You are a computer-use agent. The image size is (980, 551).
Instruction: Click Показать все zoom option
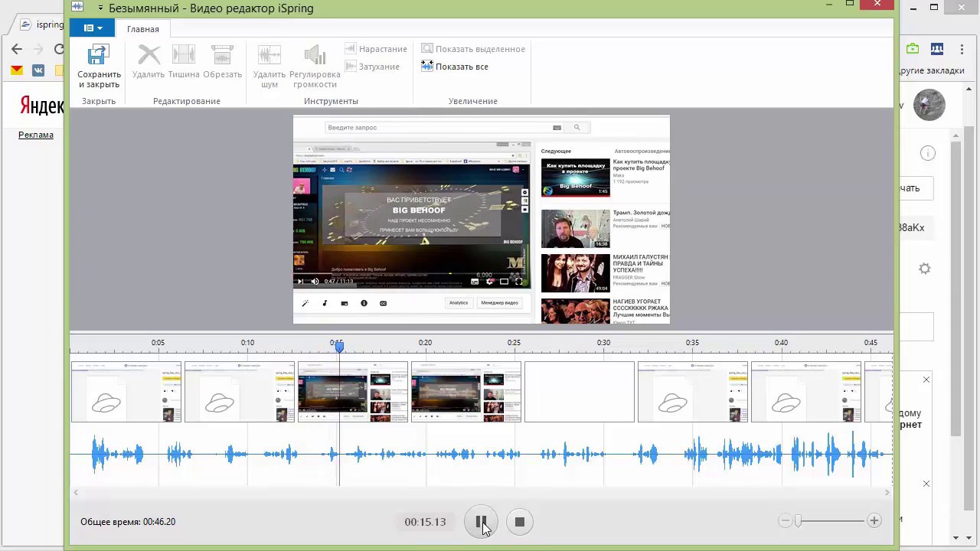coord(455,67)
